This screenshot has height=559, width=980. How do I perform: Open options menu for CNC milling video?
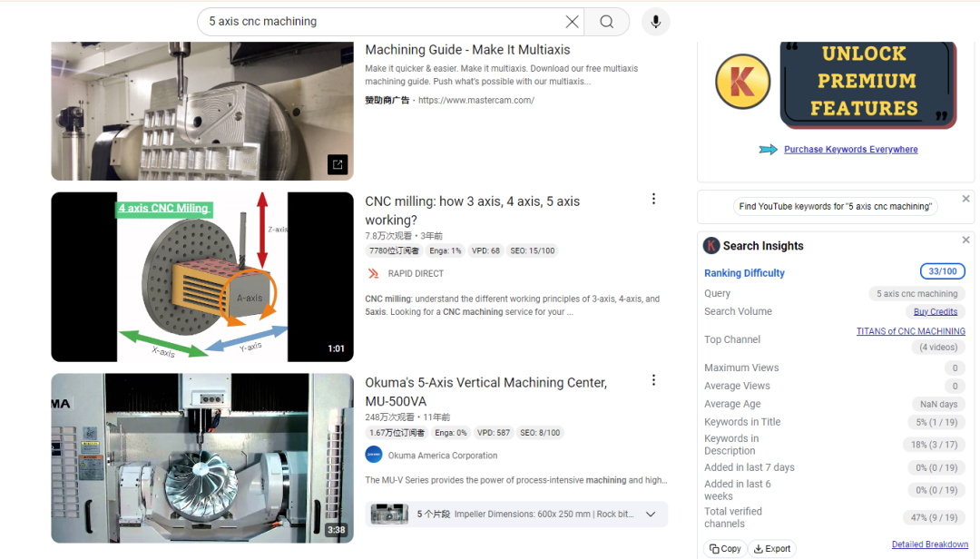[653, 199]
